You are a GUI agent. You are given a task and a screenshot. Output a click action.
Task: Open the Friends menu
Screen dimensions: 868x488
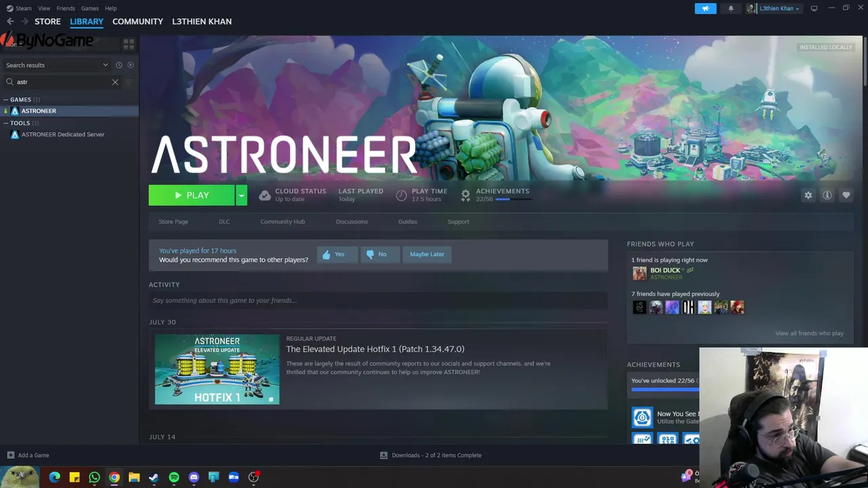tap(66, 8)
